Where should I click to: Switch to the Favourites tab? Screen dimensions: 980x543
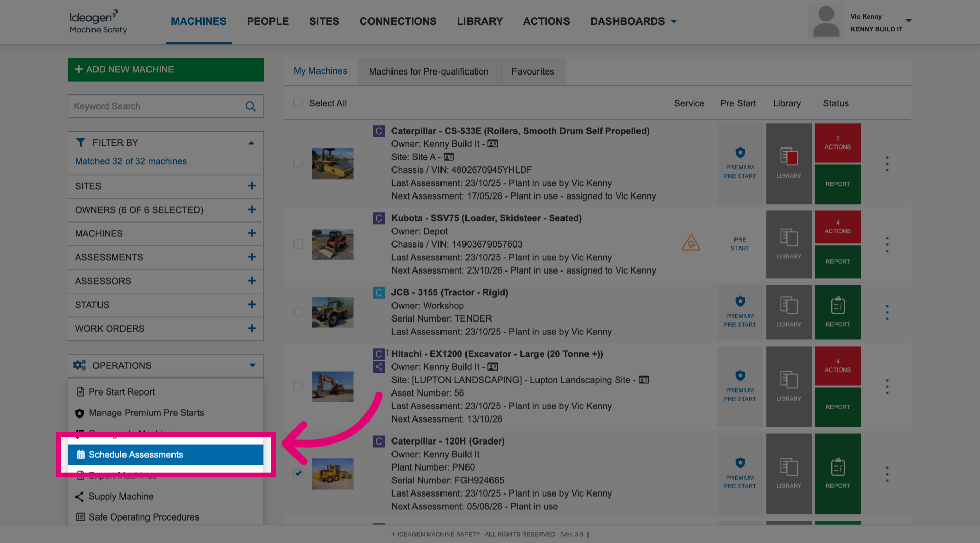point(533,71)
